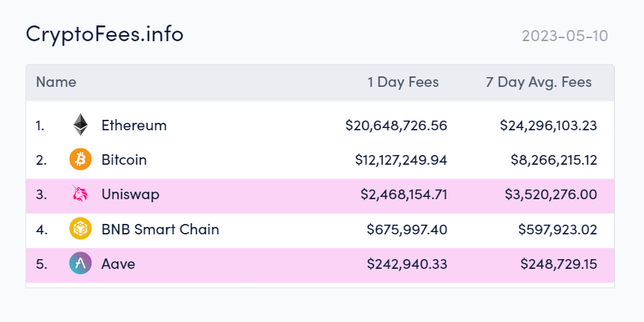
Task: Click the 2023-05-10 date label
Action: pos(565,36)
